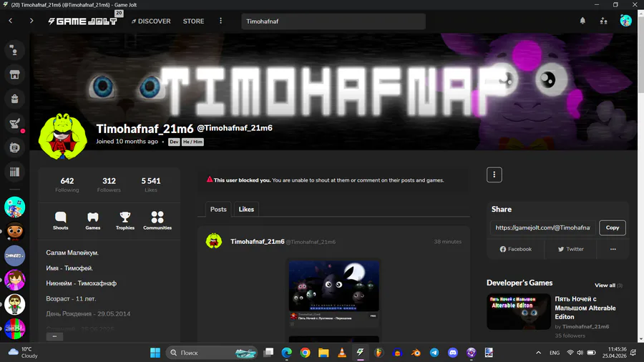Open the sidebar playlists icon
Viewport: 644px width, 362px height.
click(x=14, y=172)
